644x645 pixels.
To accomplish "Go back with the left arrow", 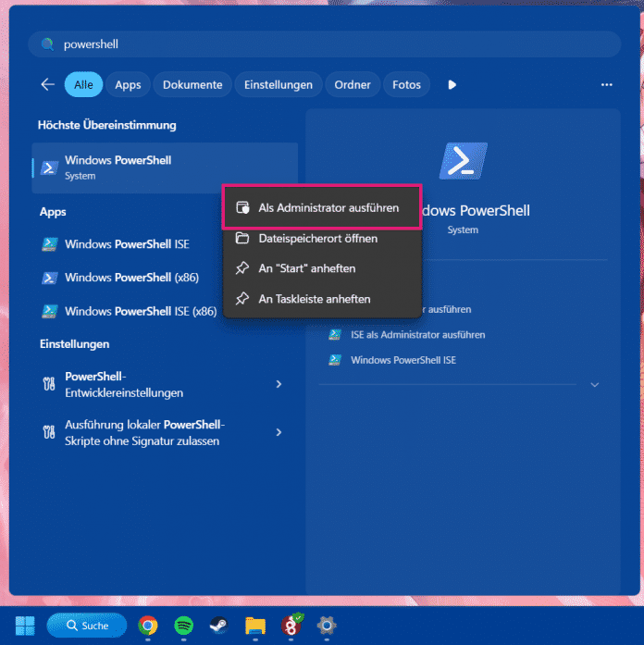I will tap(48, 85).
